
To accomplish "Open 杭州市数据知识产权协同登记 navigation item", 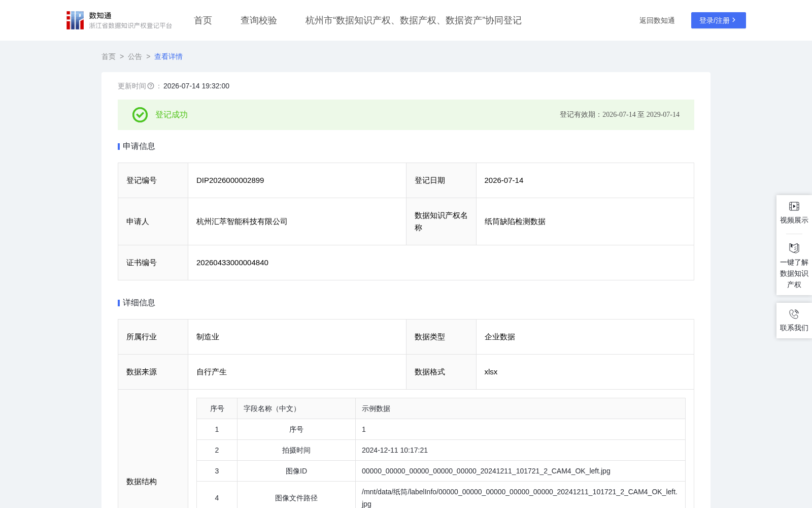I will pyautogui.click(x=414, y=20).
